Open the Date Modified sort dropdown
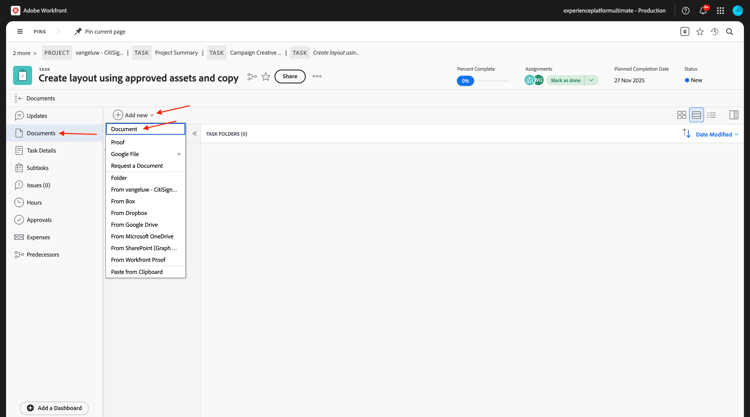This screenshot has width=750, height=417. [x=717, y=134]
